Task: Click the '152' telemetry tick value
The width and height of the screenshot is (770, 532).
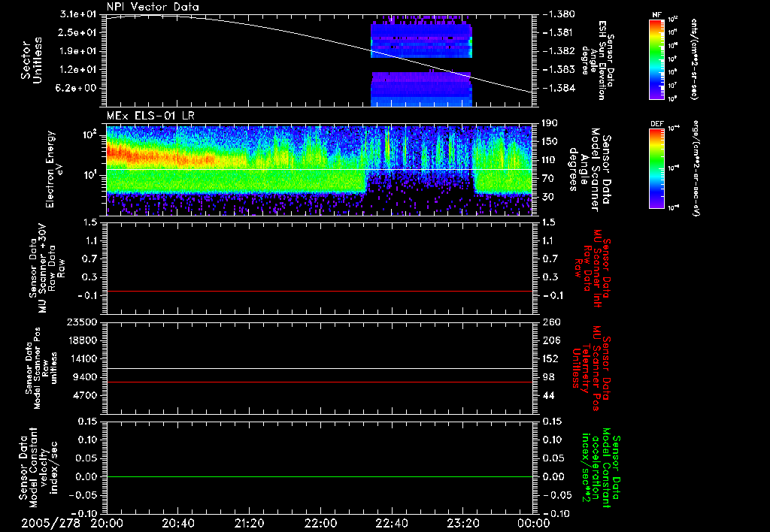Action: [x=550, y=358]
